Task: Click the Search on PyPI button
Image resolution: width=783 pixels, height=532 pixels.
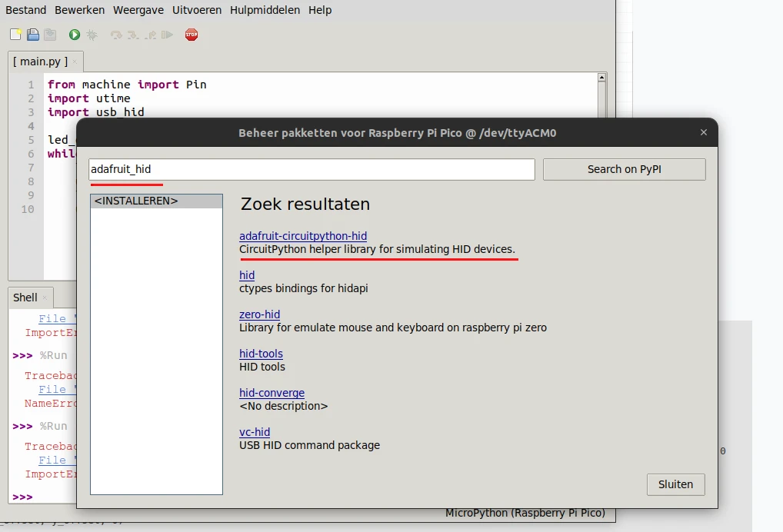Action: [x=624, y=169]
